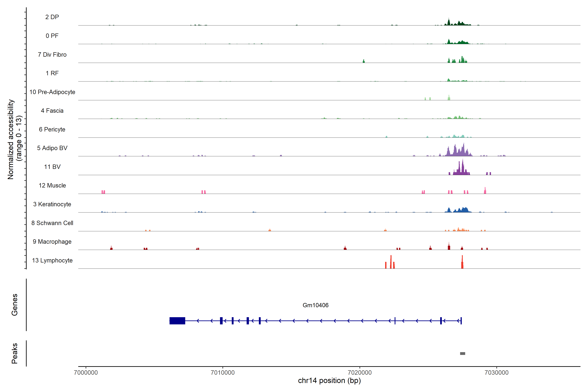Image resolution: width=588 pixels, height=392 pixels.
Task: Click the 7020000 axis tick label
Action: coord(359,373)
